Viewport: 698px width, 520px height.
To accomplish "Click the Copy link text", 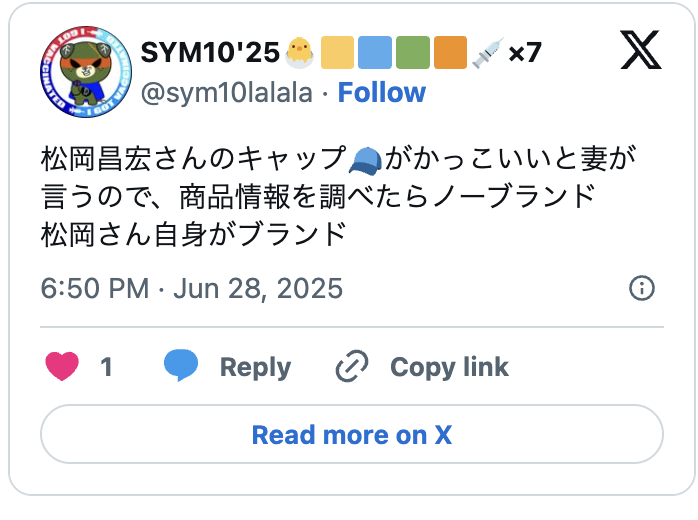I will point(449,367).
